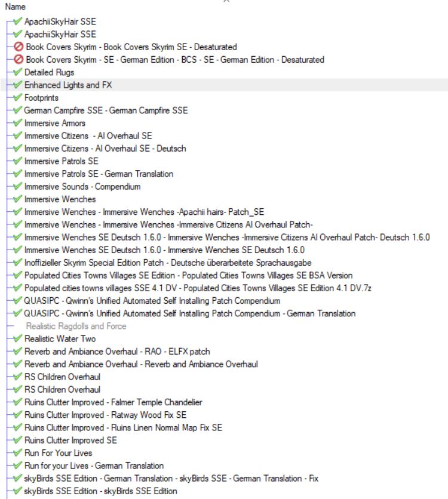448x499 pixels.
Task: Select the Immersive Sounds - Compendium mod name
Action: click(82, 186)
